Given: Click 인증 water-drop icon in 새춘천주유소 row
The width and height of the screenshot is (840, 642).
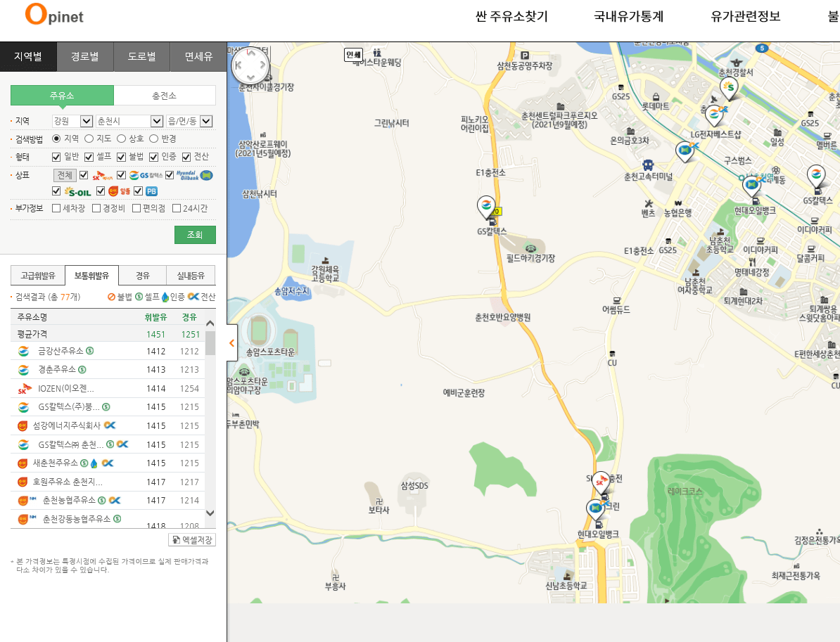Looking at the screenshot, I should (94, 463).
